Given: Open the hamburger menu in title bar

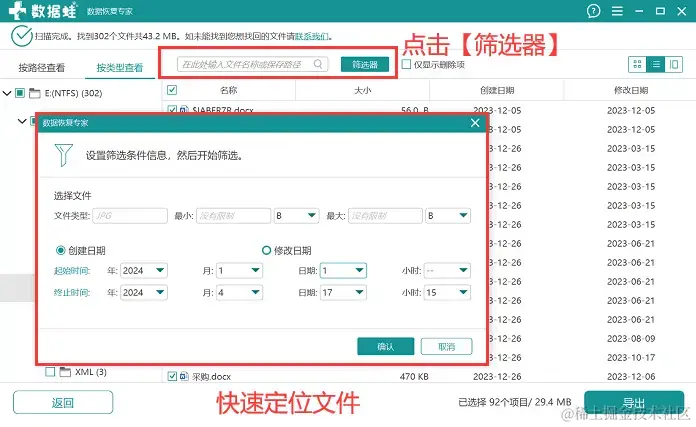Looking at the screenshot, I should point(617,11).
